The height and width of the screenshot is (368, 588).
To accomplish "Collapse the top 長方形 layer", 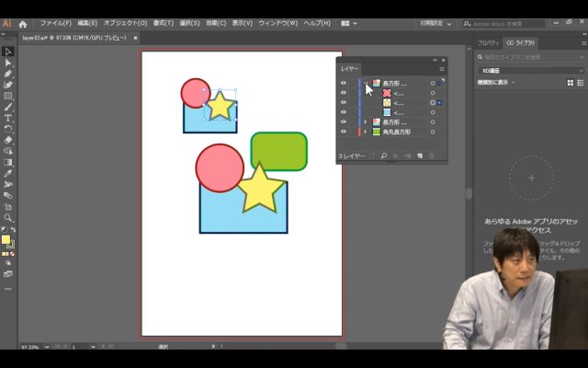I will pos(366,83).
